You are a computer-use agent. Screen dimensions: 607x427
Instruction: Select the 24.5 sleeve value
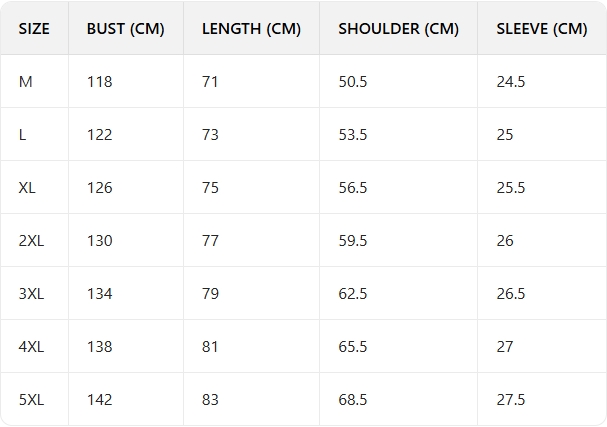click(x=510, y=82)
